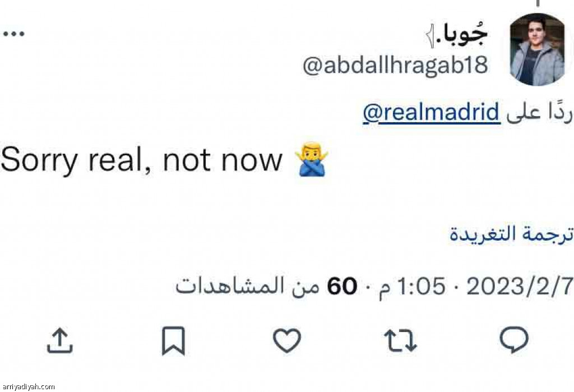Bookmark this tweet
The height and width of the screenshot is (392, 574).
coord(173,341)
